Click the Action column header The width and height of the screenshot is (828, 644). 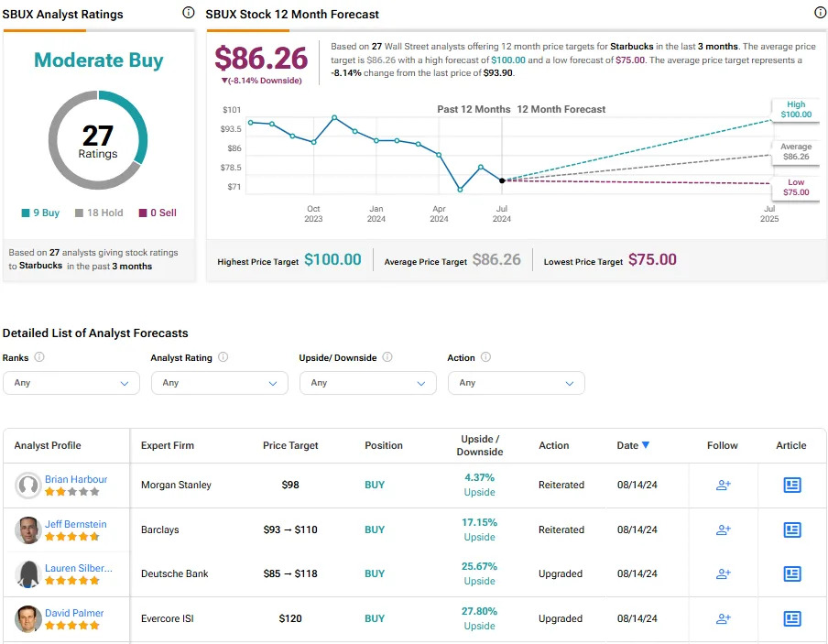tap(554, 445)
